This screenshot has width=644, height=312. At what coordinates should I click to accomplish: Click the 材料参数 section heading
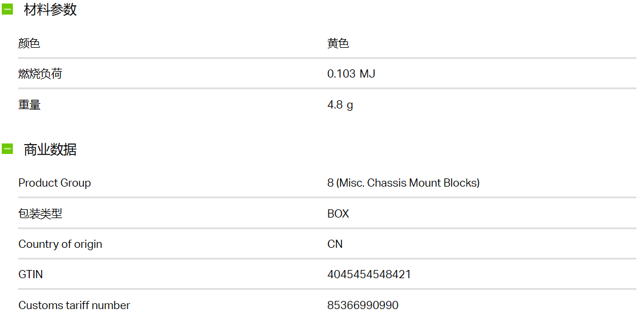click(50, 10)
